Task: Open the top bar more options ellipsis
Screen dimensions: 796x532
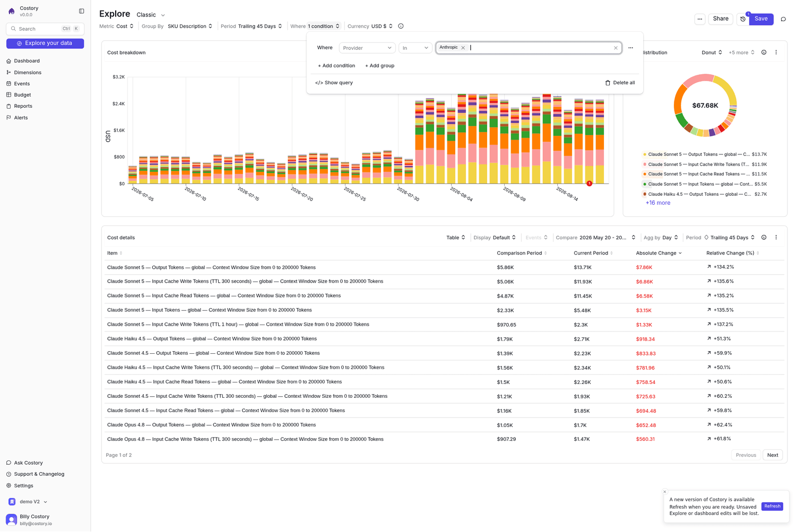Action: coord(700,19)
